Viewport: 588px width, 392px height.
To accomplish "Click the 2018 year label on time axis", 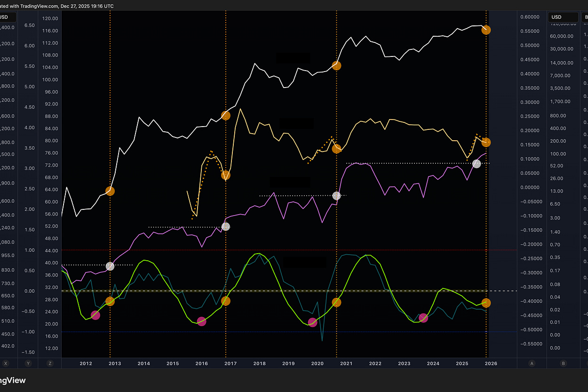I will click(x=259, y=363).
